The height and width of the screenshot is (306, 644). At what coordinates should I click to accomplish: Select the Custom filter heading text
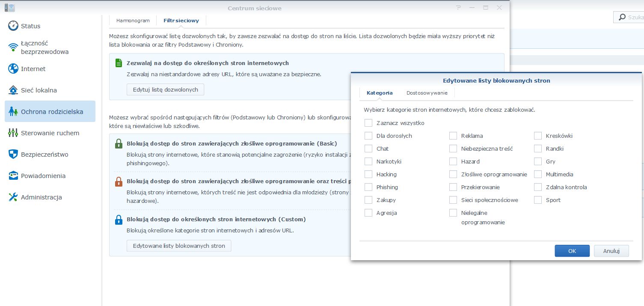(x=217, y=219)
